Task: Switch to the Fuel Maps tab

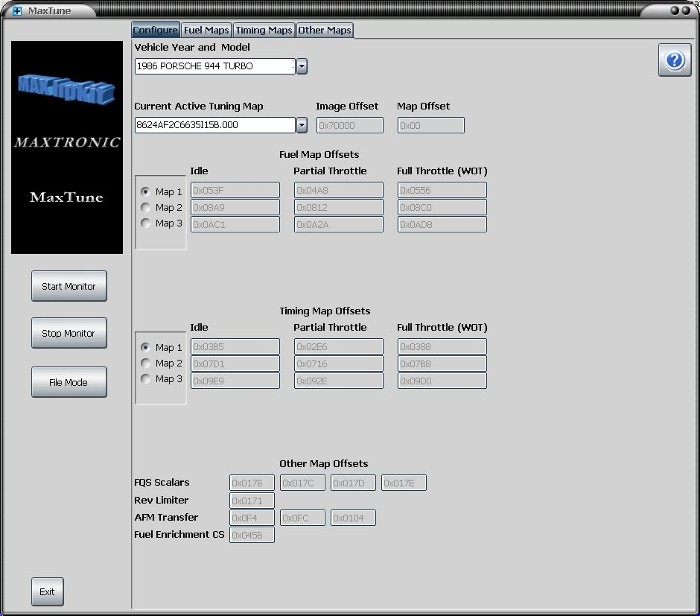Action: [207, 30]
